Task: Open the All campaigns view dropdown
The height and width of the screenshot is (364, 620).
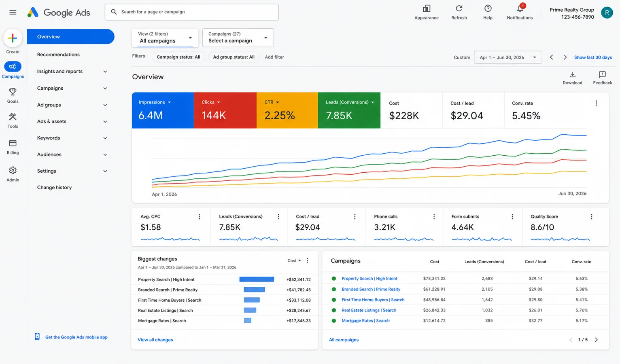Action: coord(165,38)
